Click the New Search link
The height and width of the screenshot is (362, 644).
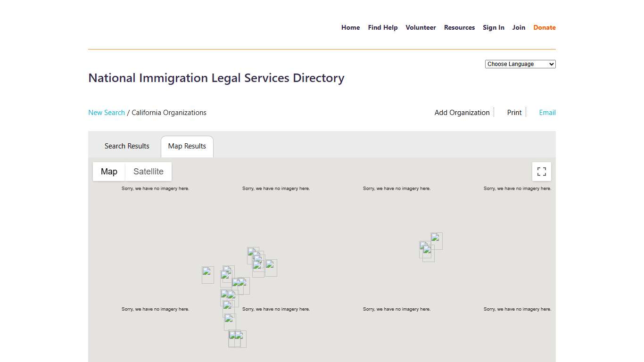107,112
